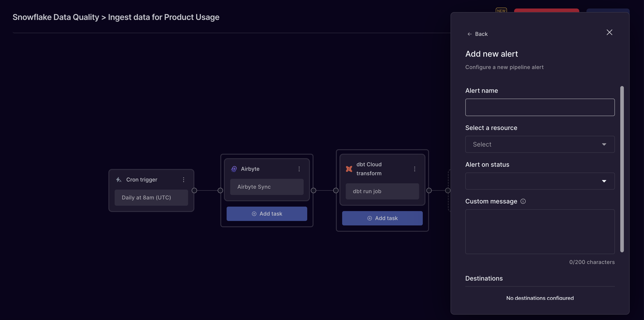Close the Add new alert panel
This screenshot has height=320, width=644.
(609, 32)
